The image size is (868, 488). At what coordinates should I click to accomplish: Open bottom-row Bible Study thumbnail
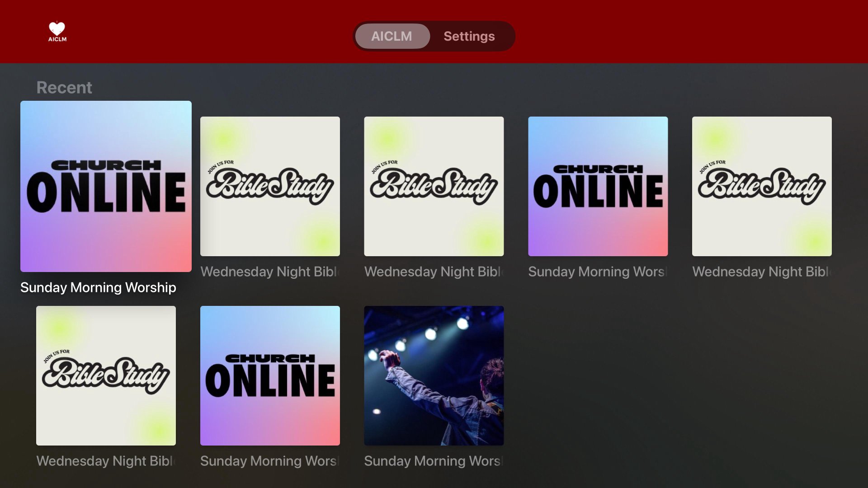[x=106, y=375]
